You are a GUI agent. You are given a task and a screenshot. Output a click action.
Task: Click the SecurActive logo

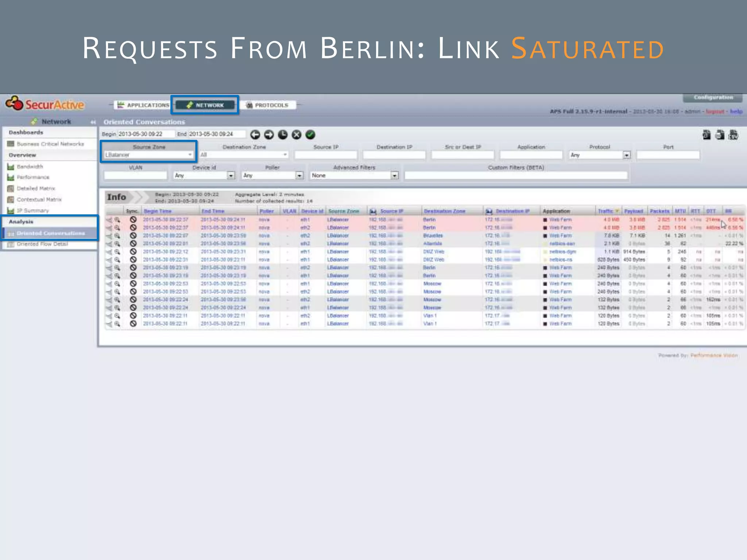(x=45, y=104)
